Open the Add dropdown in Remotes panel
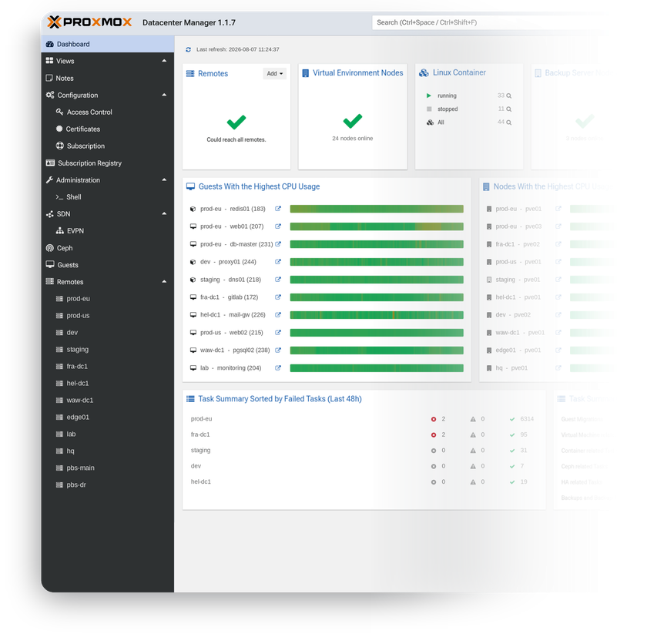 pos(275,73)
